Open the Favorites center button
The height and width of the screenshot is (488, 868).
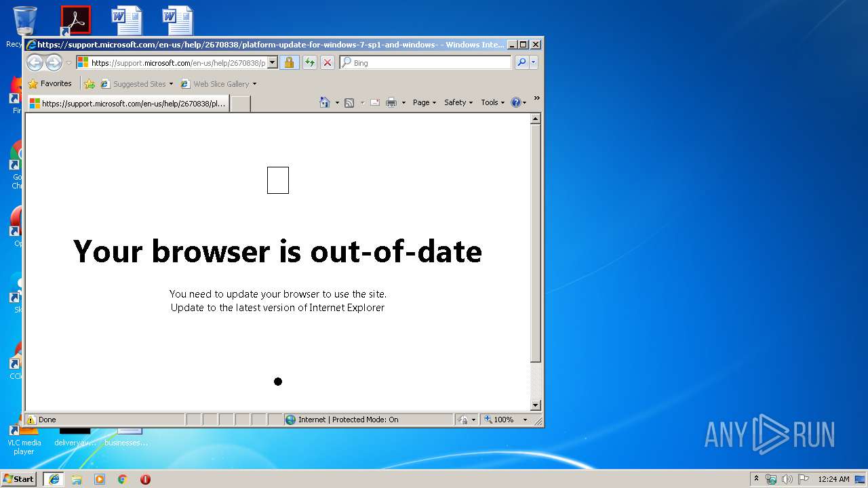pos(50,83)
